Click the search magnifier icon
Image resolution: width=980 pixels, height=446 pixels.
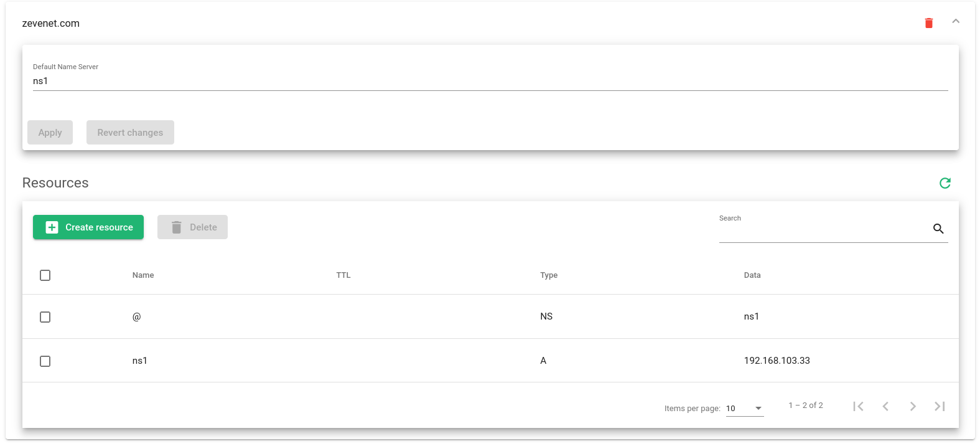[x=938, y=229]
